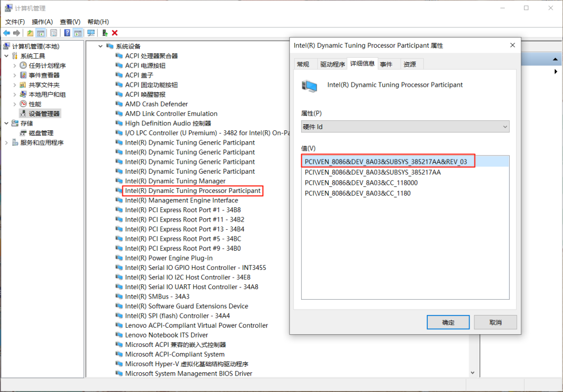Click the blue Back arrow in toolbar
The width and height of the screenshot is (563, 392).
pyautogui.click(x=7, y=33)
